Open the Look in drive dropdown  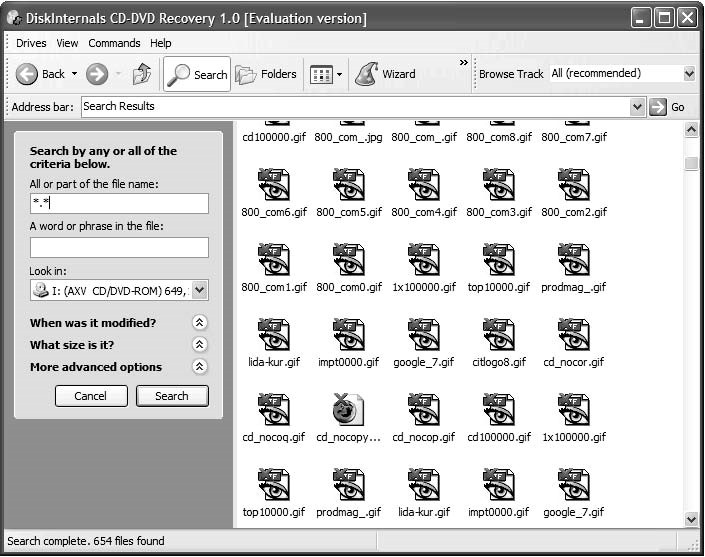[x=199, y=290]
